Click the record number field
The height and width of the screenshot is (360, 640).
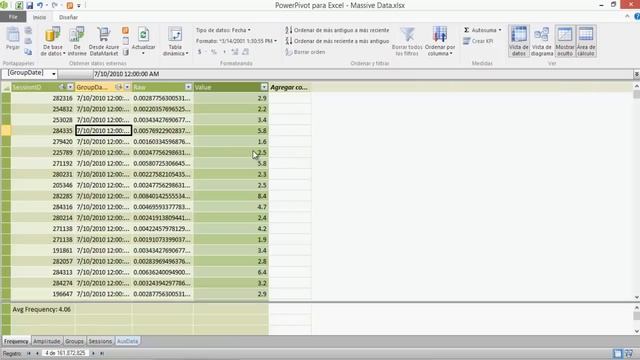tap(65, 353)
